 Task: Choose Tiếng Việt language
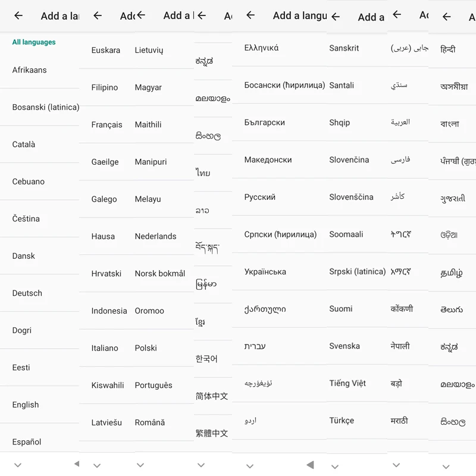coord(347,383)
